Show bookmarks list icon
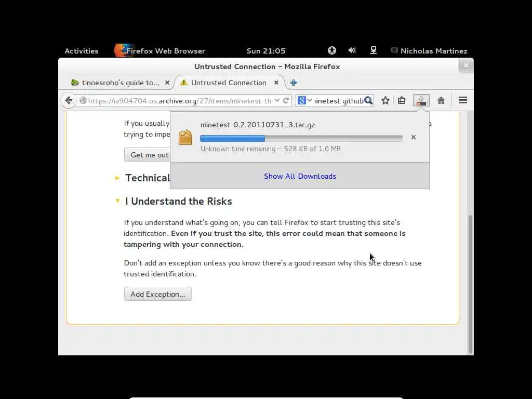 coord(402,100)
